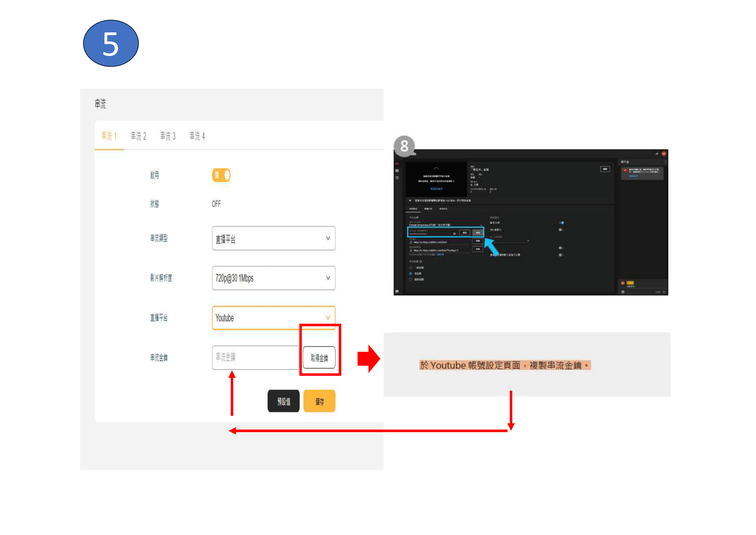Click the camera icon in YouTube sidebar
Viewport: 756px width, 535px height.
[x=397, y=171]
